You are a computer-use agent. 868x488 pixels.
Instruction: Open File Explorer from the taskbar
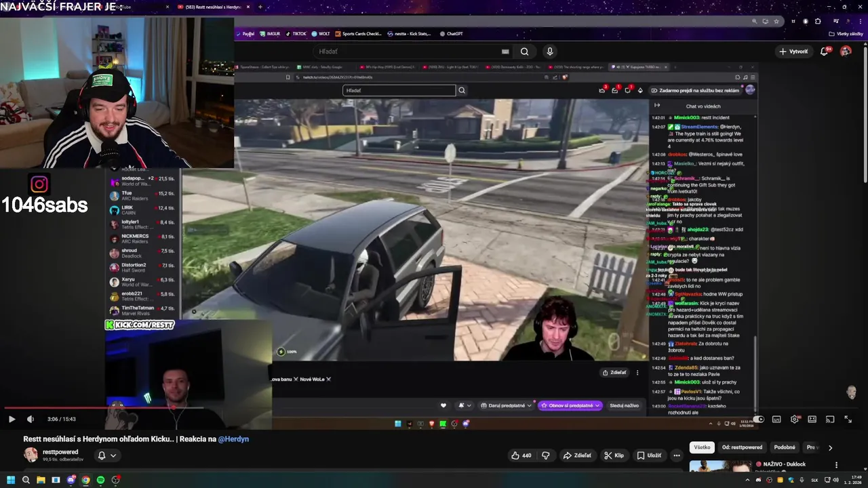point(41,480)
